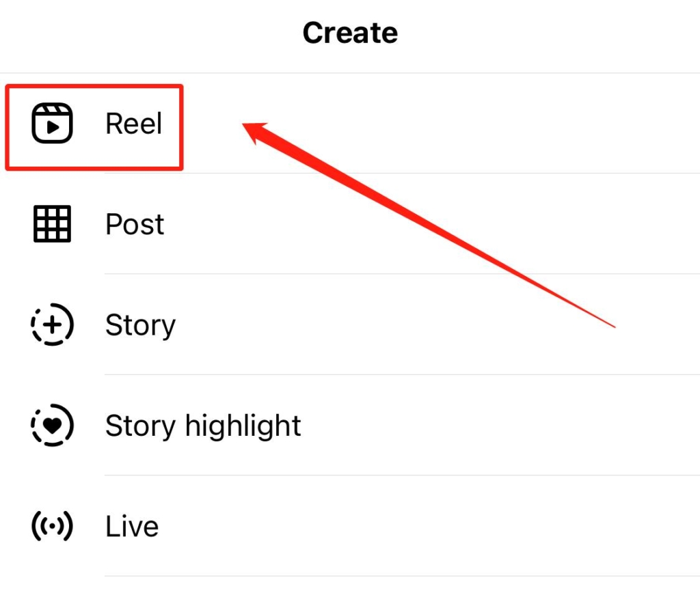Open the Post option
Image resolution: width=700 pixels, height=608 pixels.
point(134,224)
